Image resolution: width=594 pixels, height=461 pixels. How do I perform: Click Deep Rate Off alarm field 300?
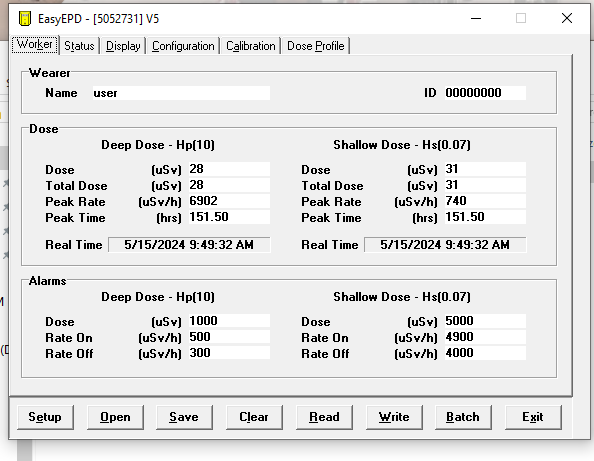point(229,353)
